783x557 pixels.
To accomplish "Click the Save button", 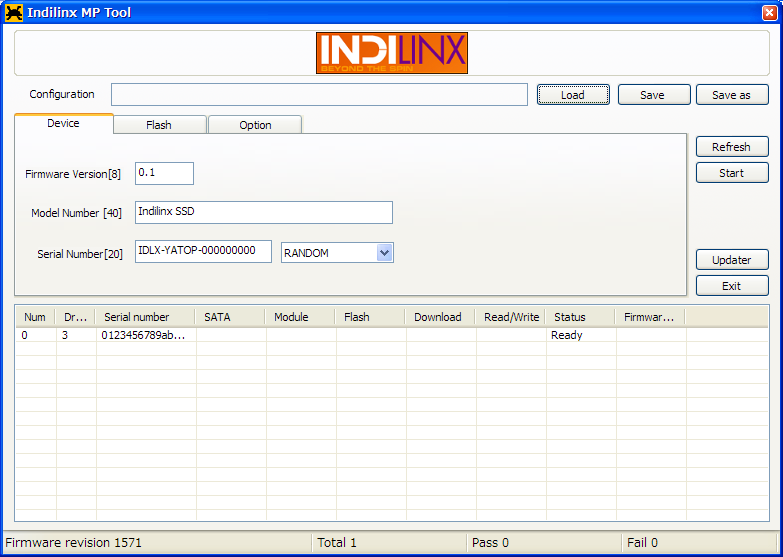I will coord(654,95).
